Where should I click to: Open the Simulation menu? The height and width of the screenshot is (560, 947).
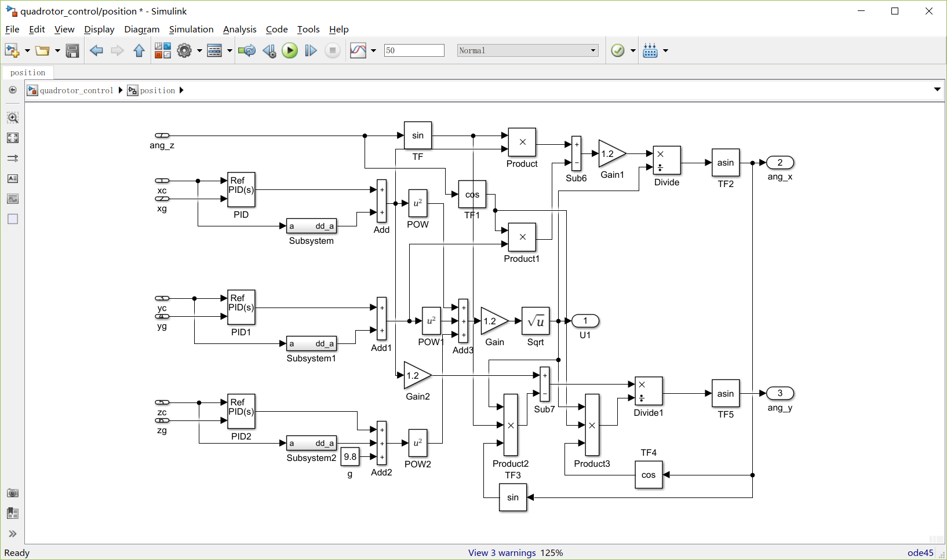[191, 30]
